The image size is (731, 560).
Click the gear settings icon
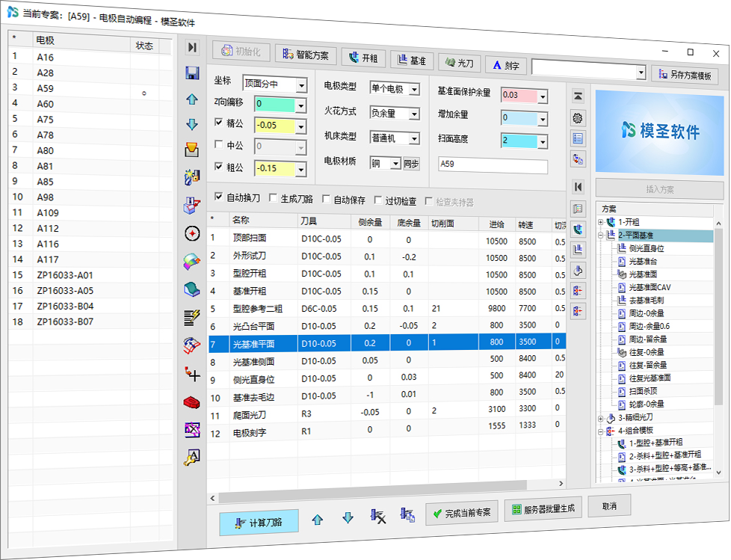(x=578, y=118)
